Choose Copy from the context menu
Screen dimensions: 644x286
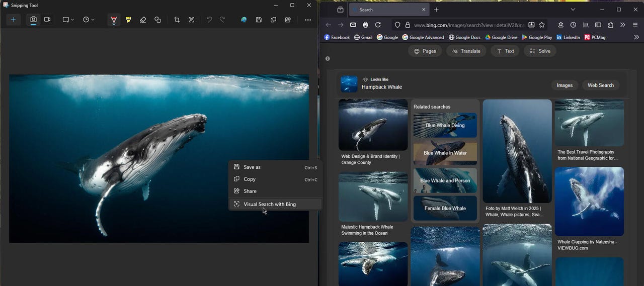250,179
